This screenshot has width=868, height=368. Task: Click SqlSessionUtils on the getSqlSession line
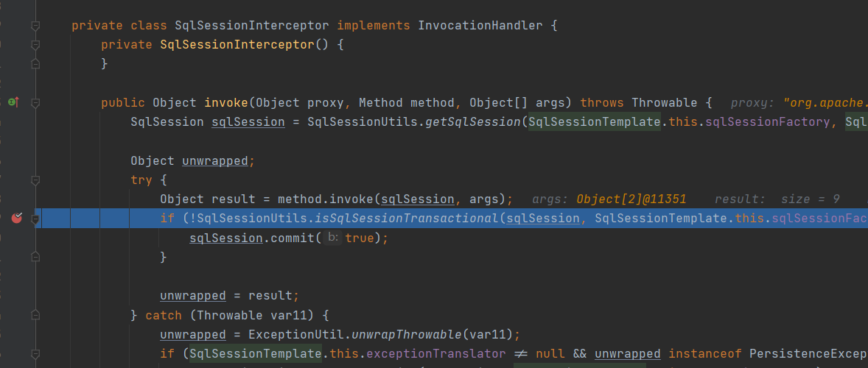[x=363, y=122]
